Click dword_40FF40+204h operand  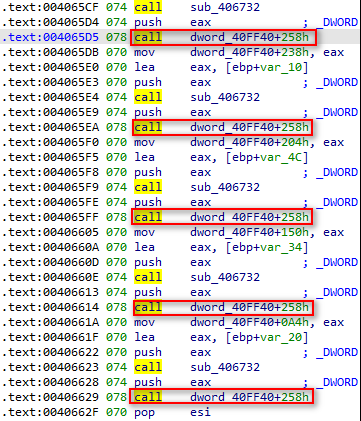[249, 142]
